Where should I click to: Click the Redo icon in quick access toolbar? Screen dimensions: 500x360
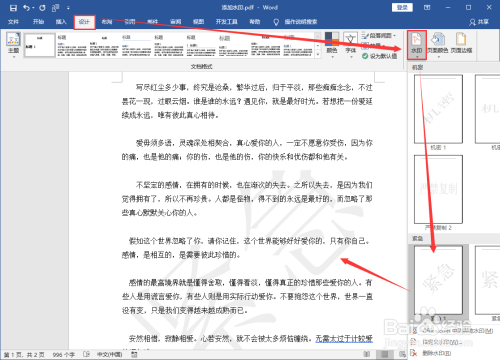pos(42,8)
